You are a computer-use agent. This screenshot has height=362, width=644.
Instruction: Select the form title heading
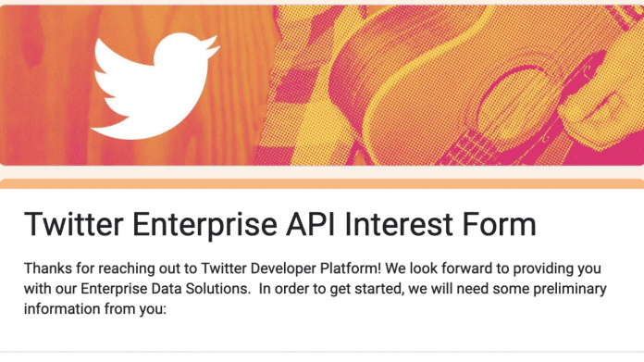coord(280,224)
